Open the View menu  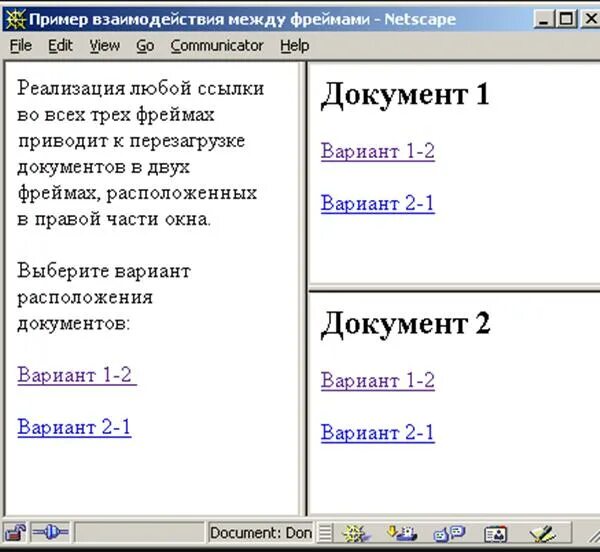(105, 46)
